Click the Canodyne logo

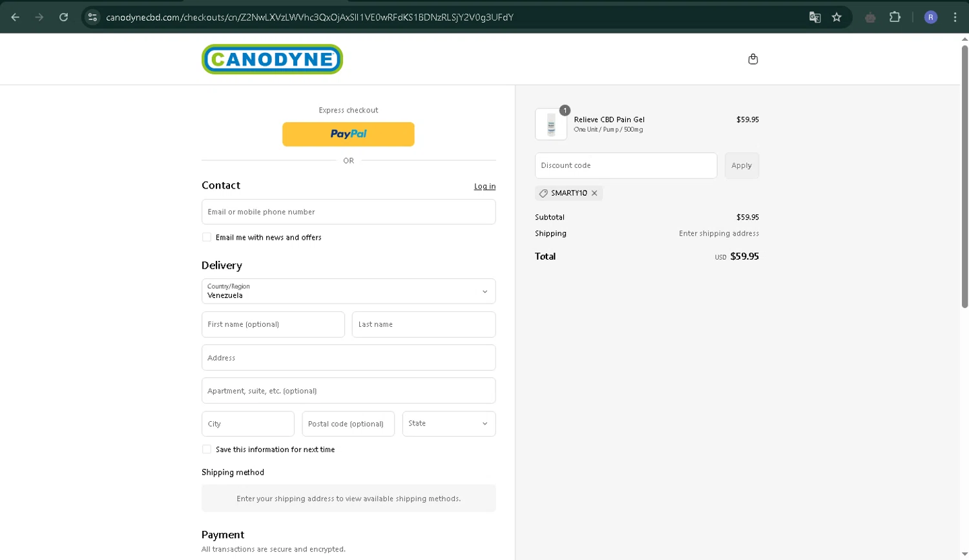(272, 59)
